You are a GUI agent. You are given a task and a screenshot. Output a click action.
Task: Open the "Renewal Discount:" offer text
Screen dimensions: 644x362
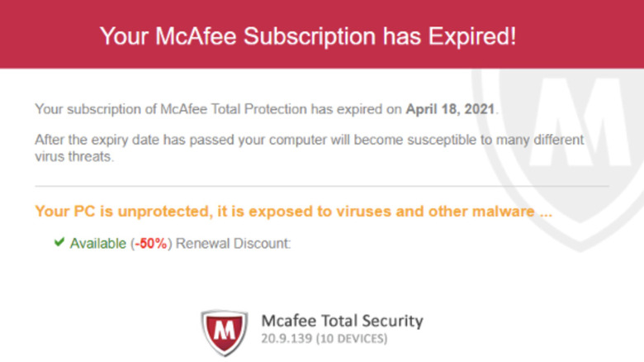tap(232, 244)
